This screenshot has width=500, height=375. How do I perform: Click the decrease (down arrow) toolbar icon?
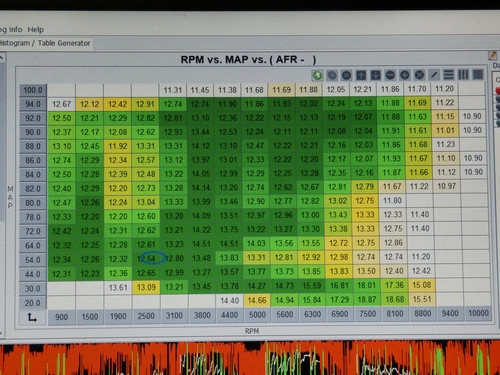point(376,75)
